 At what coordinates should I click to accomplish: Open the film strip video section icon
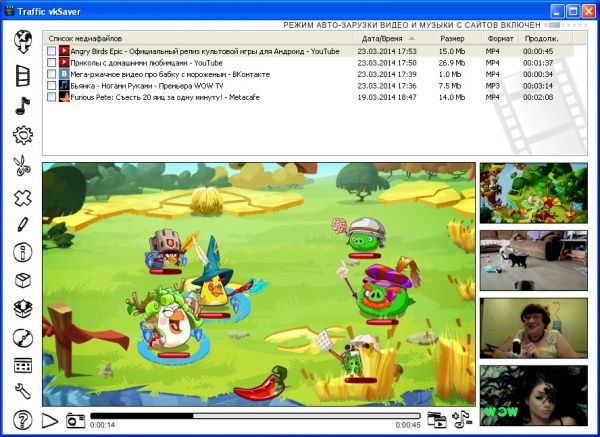click(23, 75)
